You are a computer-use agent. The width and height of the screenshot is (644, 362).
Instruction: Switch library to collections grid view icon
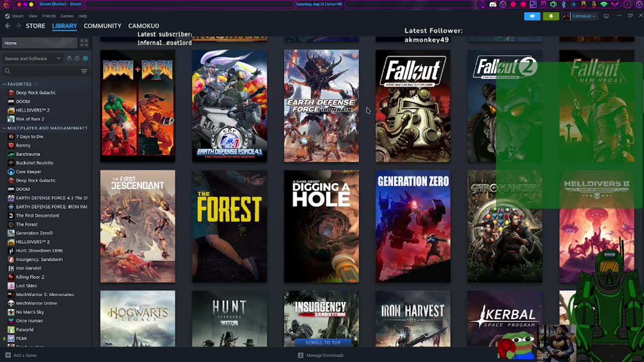pyautogui.click(x=84, y=43)
